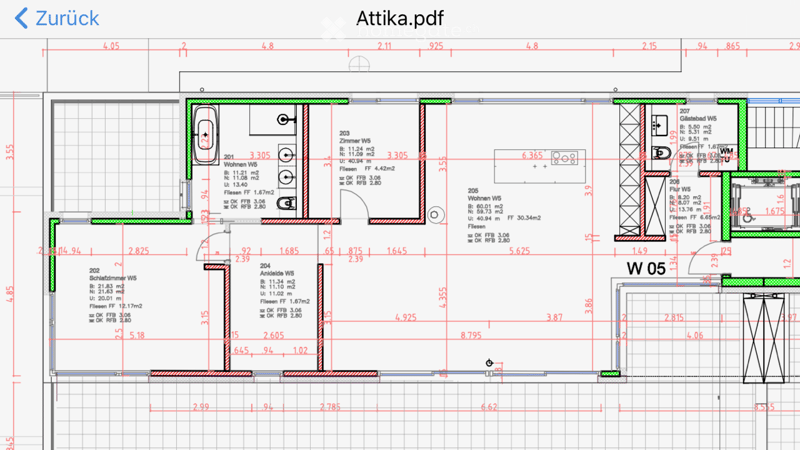This screenshot has height=450, width=800.
Task: Click the 207 Gästebad W5 room label
Action: 697,115
